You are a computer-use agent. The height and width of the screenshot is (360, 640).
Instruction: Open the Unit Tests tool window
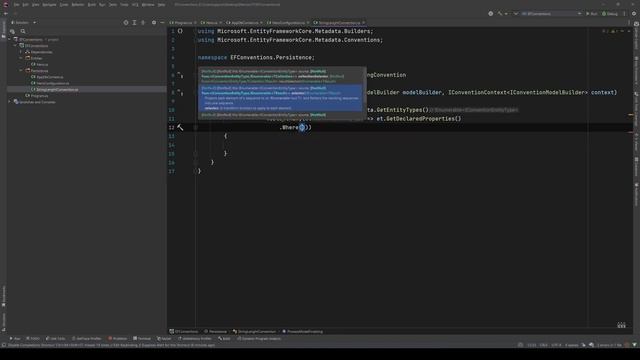(55, 338)
